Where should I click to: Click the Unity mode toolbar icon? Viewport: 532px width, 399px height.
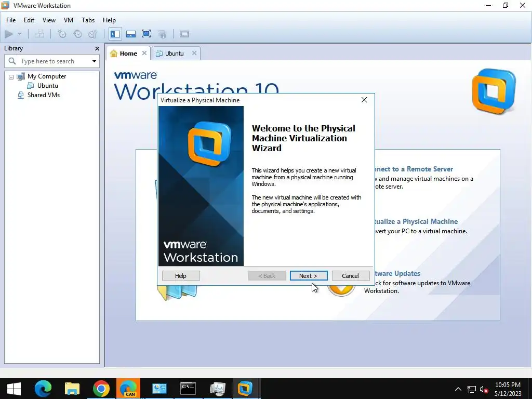point(162,34)
